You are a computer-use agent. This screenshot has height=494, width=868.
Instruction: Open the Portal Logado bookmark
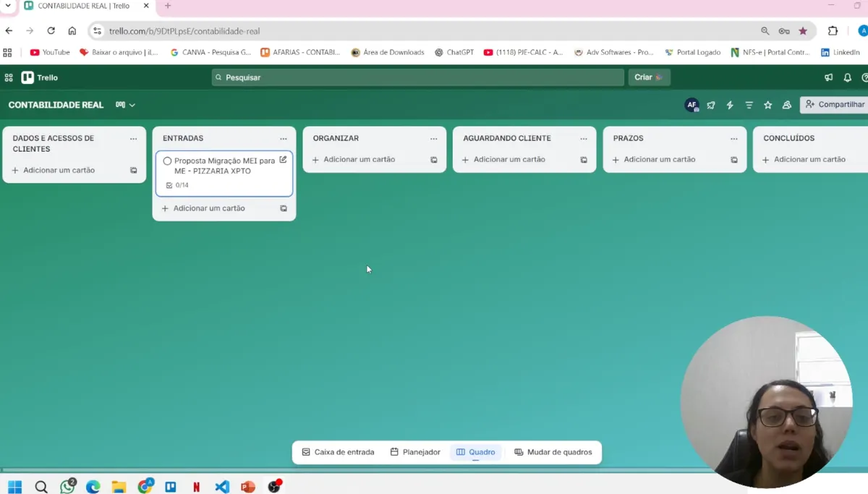click(692, 52)
